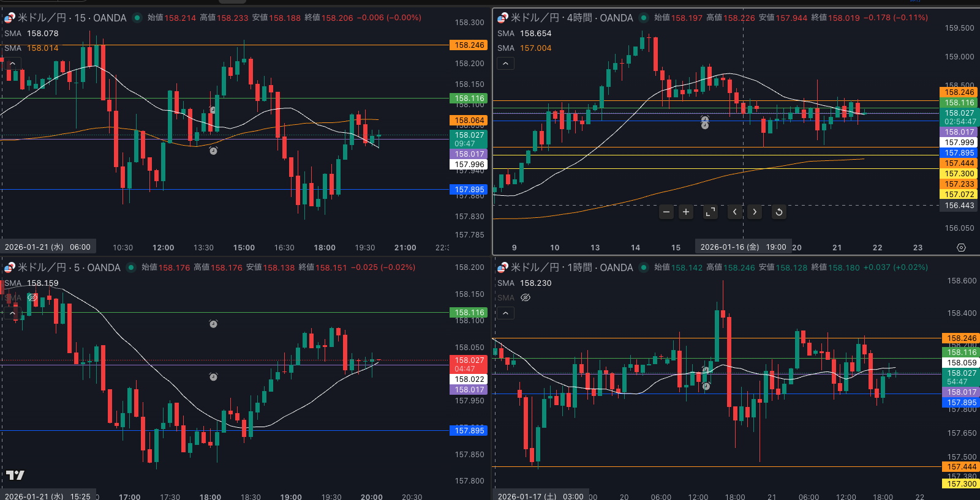Reset the 4-hour chart view
980x500 pixels.
(x=779, y=212)
